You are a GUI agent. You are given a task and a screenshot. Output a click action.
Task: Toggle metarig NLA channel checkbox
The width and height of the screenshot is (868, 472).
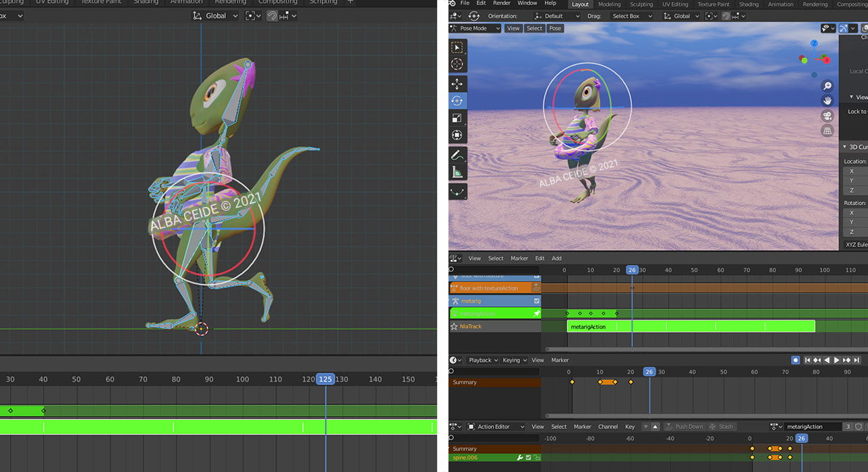pos(537,301)
